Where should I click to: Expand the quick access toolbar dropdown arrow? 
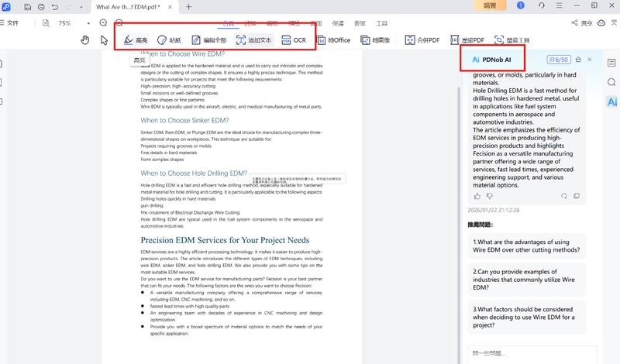81,7
